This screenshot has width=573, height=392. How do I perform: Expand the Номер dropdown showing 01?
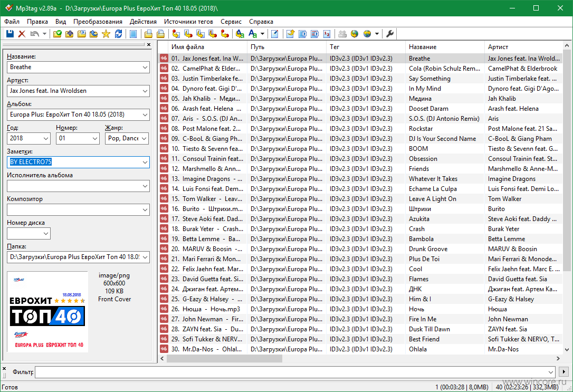tap(95, 138)
